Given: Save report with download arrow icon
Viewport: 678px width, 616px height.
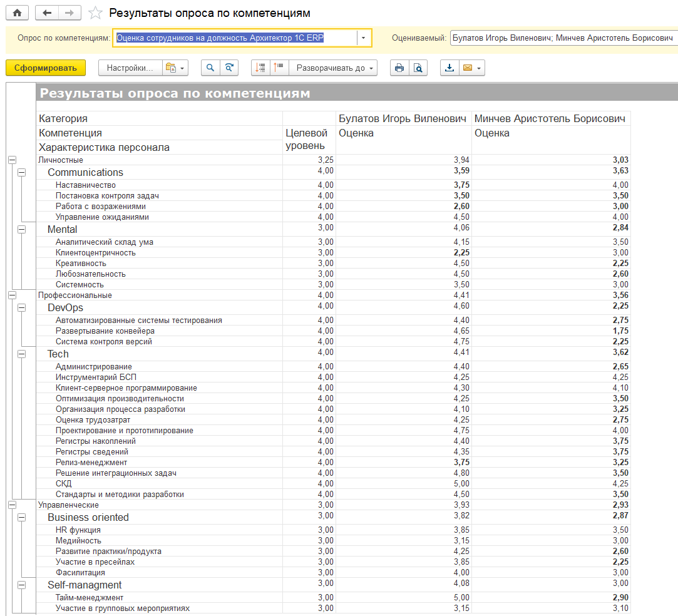Looking at the screenshot, I should [x=449, y=68].
